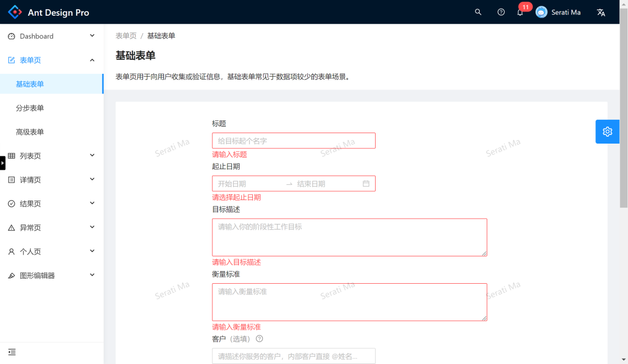Select the 基础表单 menu item

click(x=52, y=84)
